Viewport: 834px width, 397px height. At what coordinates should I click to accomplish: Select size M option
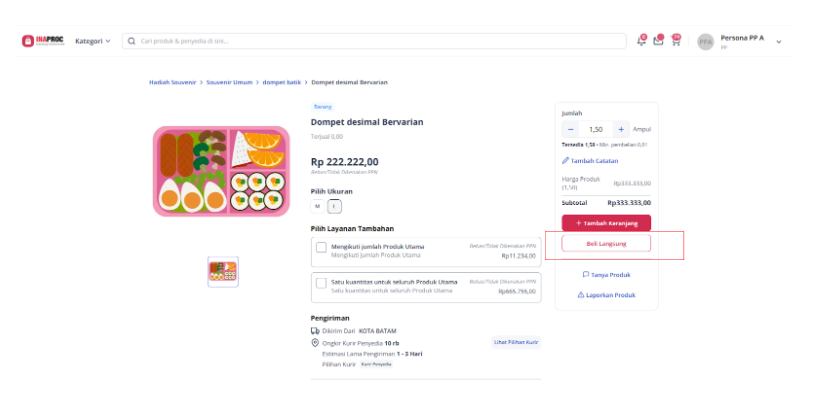coord(318,206)
